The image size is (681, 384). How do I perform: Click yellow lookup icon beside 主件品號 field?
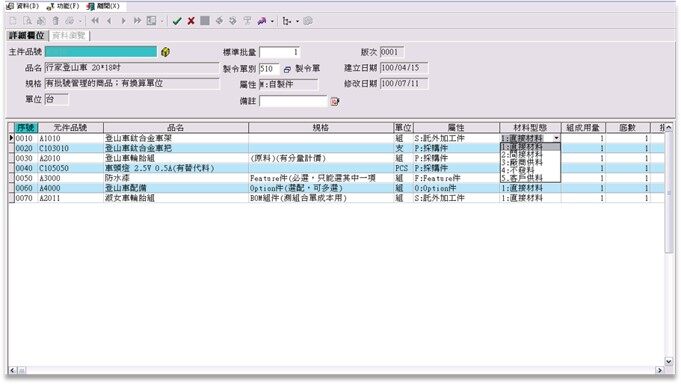165,52
